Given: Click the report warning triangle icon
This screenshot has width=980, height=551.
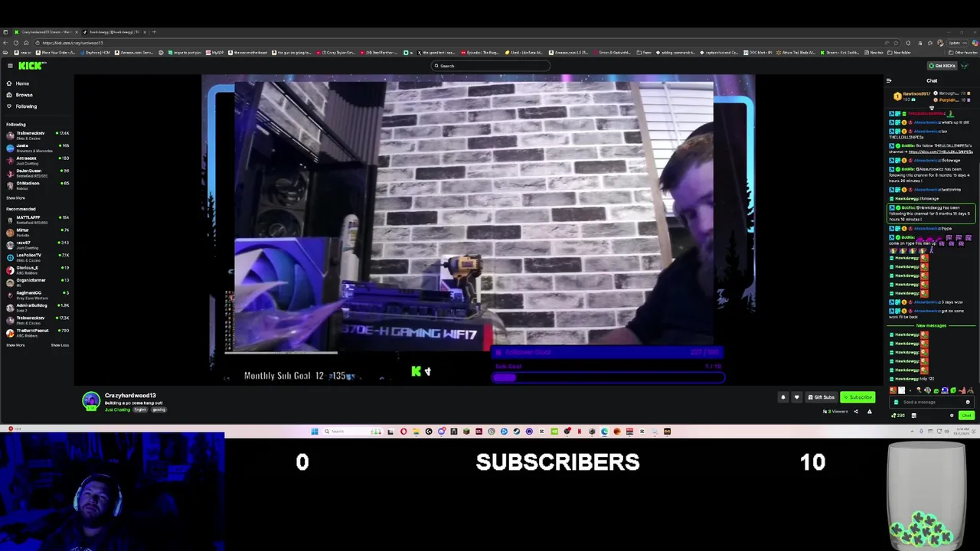Looking at the screenshot, I should click(869, 412).
